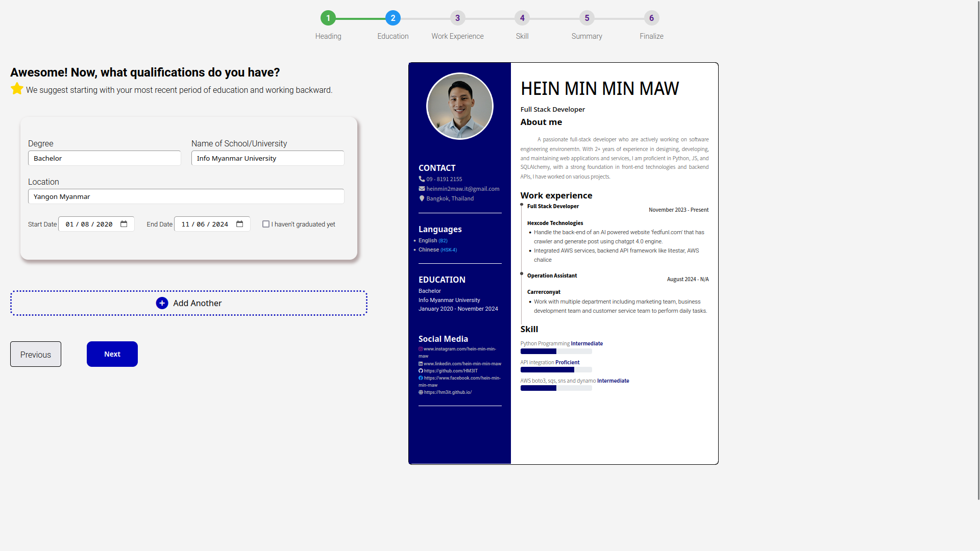This screenshot has width=980, height=551.
Task: Click the plus icon on Add Another
Action: [162, 303]
